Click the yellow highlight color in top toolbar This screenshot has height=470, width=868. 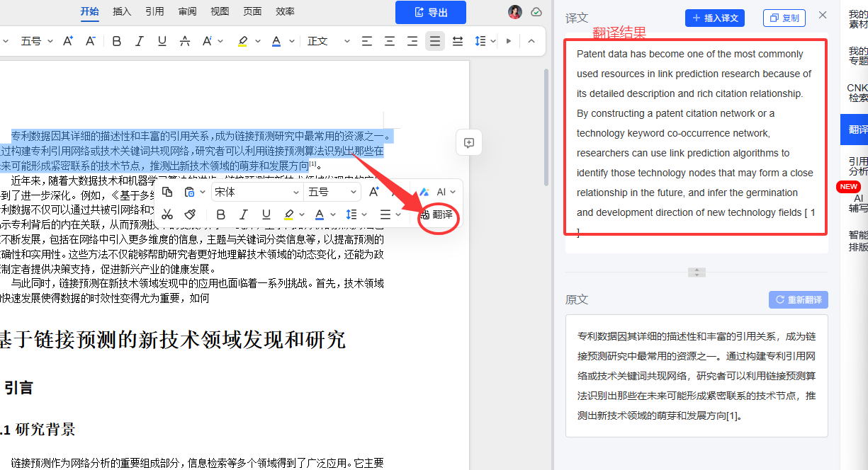[x=242, y=41]
